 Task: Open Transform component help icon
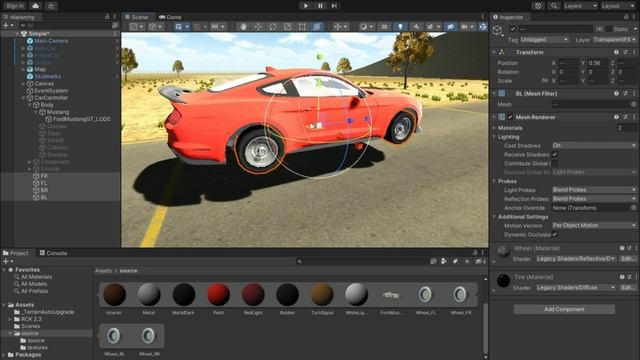pyautogui.click(x=616, y=52)
